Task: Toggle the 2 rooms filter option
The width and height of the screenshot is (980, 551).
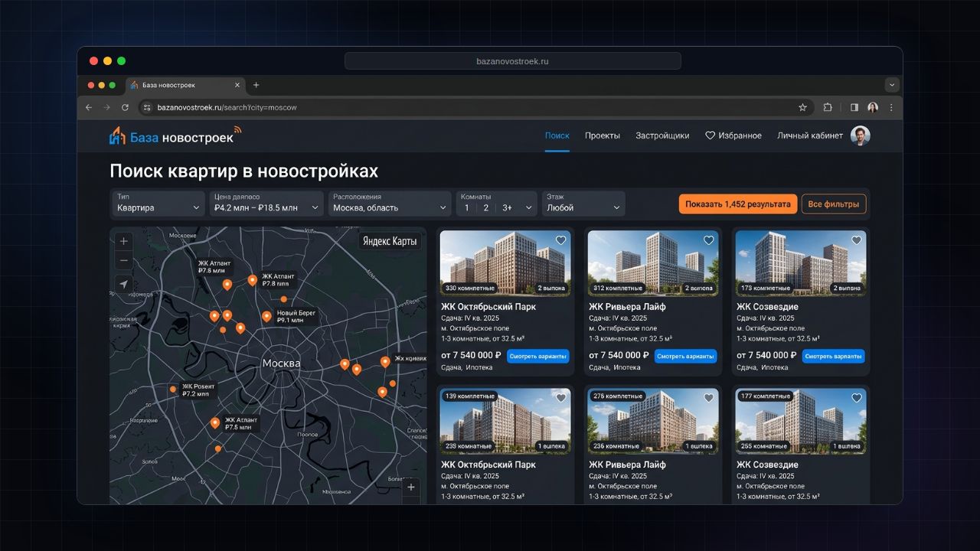Action: click(485, 207)
